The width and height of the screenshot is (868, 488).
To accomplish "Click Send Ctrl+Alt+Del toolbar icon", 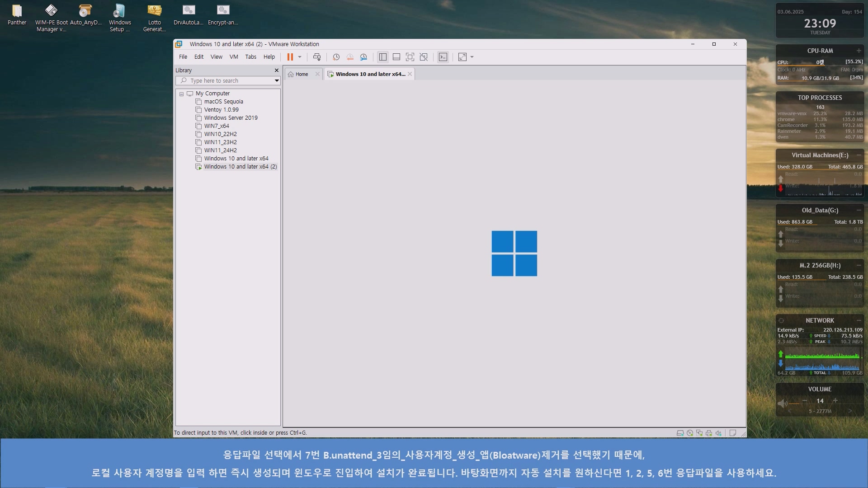I will pyautogui.click(x=317, y=57).
